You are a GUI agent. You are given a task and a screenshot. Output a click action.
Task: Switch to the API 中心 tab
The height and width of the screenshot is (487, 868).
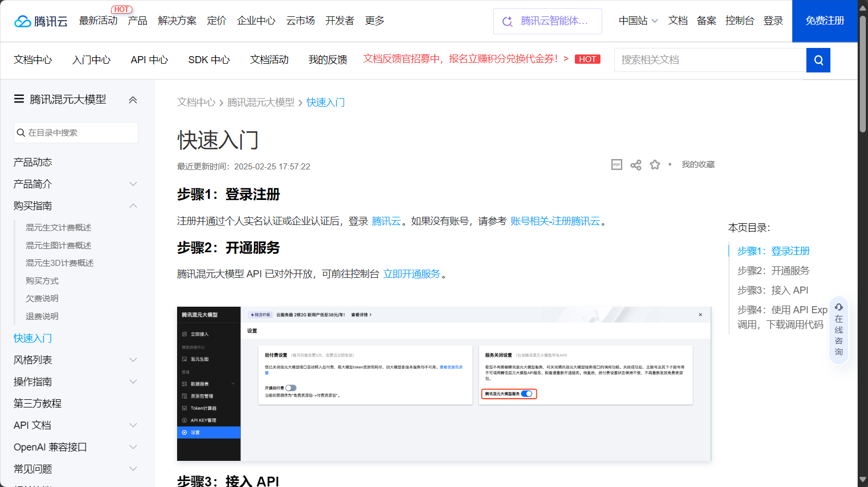tap(149, 60)
